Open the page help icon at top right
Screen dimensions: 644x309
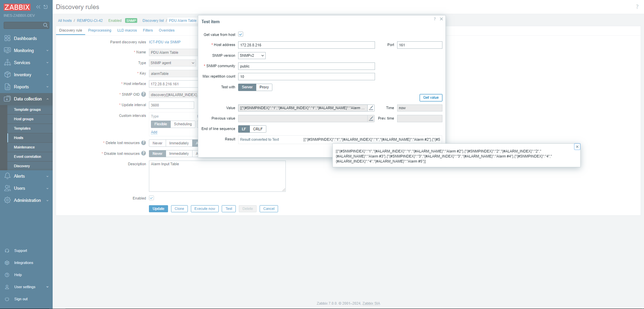coord(637,7)
